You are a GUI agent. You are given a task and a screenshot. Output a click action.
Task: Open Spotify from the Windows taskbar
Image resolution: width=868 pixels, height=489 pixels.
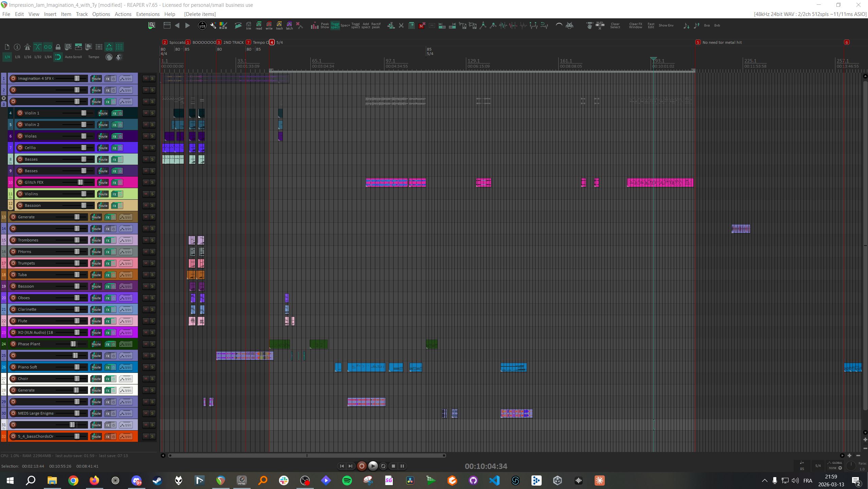click(347, 481)
